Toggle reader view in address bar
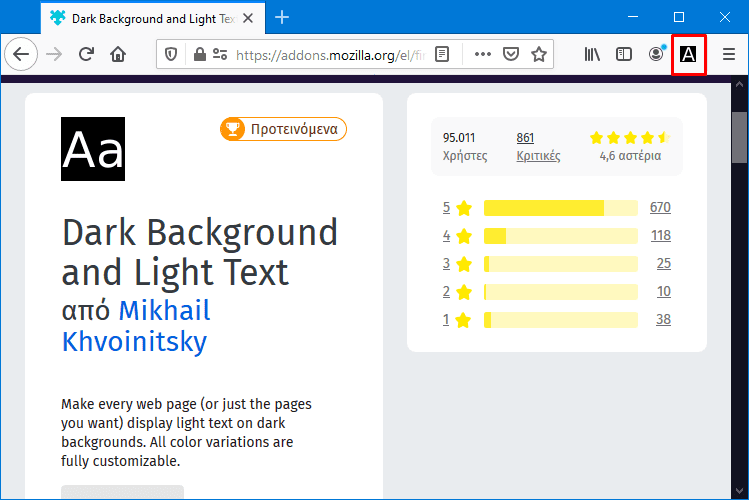This screenshot has width=749, height=500. click(x=442, y=54)
